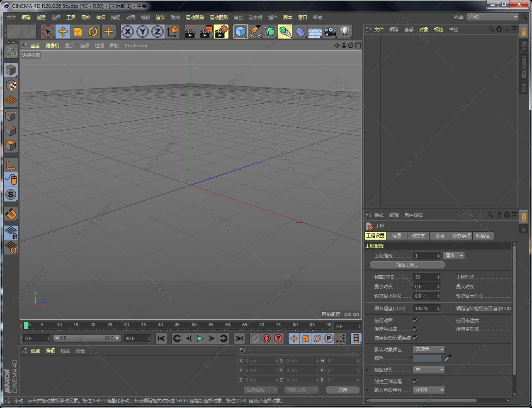
Task: Switch to the 动力学 tab
Action: 418,236
